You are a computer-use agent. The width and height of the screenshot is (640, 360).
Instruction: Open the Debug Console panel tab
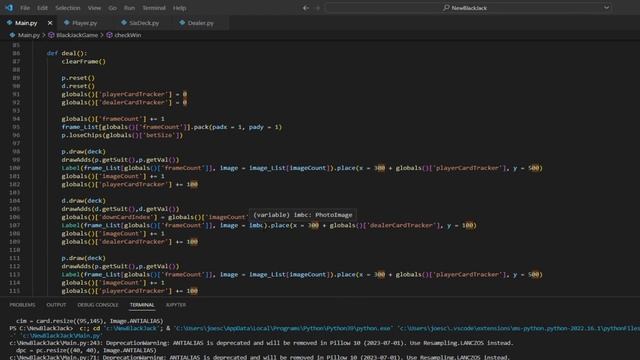(98, 305)
